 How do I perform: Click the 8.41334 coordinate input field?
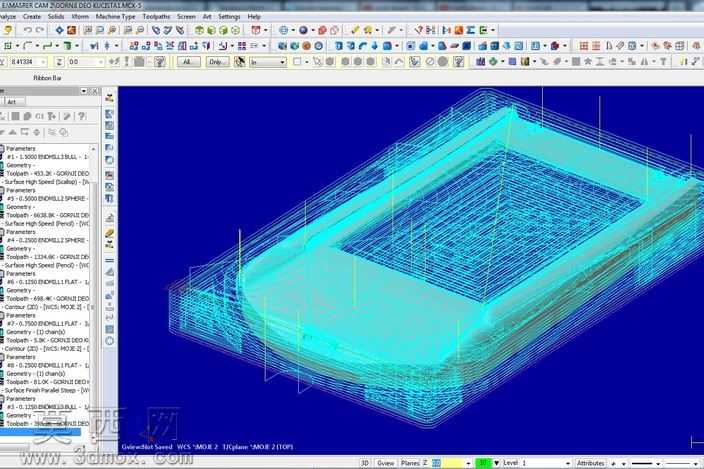tap(27, 62)
